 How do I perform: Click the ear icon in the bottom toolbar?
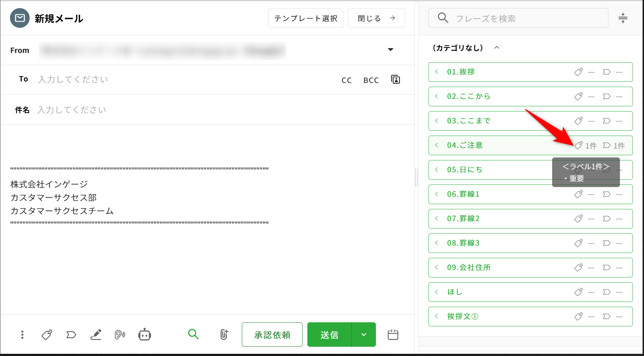click(x=120, y=335)
